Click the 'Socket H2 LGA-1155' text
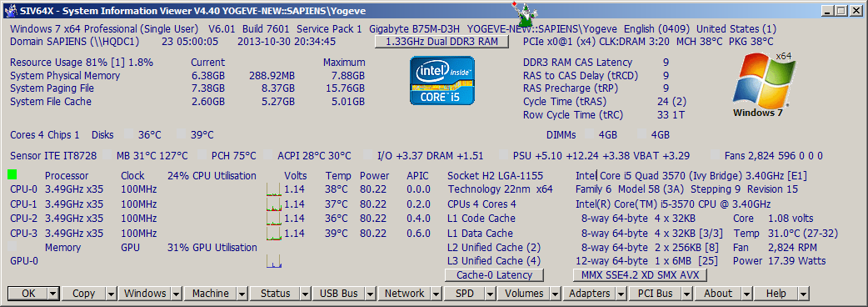Screen dimensions: 868x307 click(x=496, y=176)
